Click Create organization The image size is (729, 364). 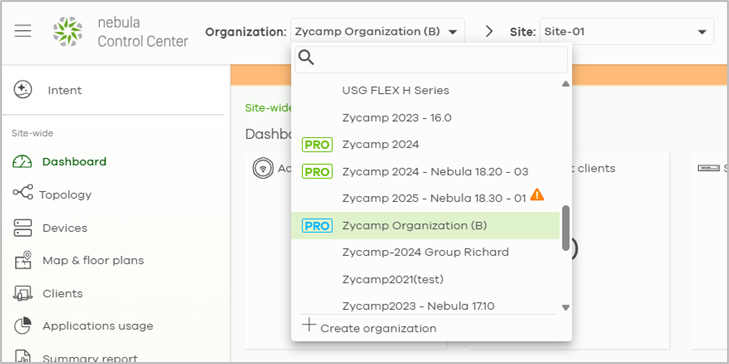(x=369, y=328)
